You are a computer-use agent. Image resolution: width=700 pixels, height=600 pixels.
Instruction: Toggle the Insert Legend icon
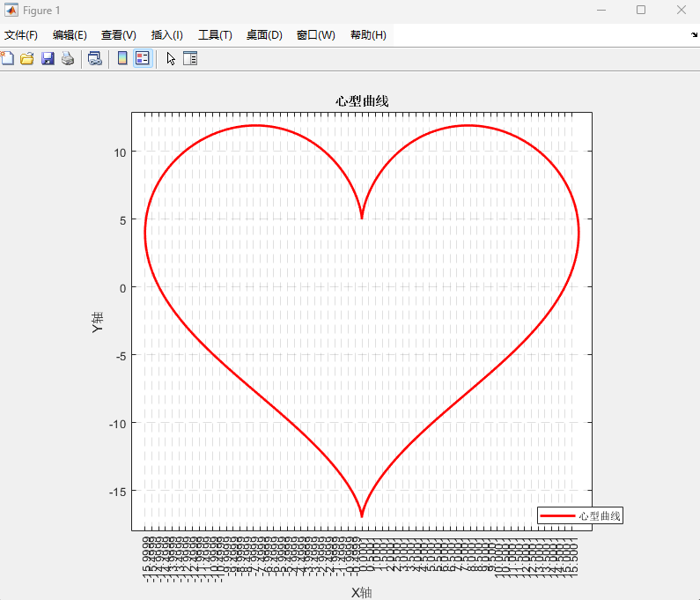143,58
